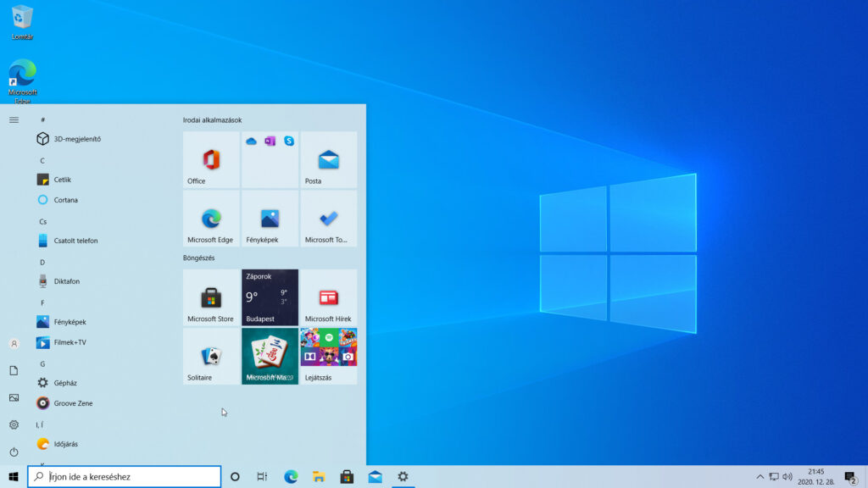Launch Cortana from the app list
868x488 pixels.
103,200
